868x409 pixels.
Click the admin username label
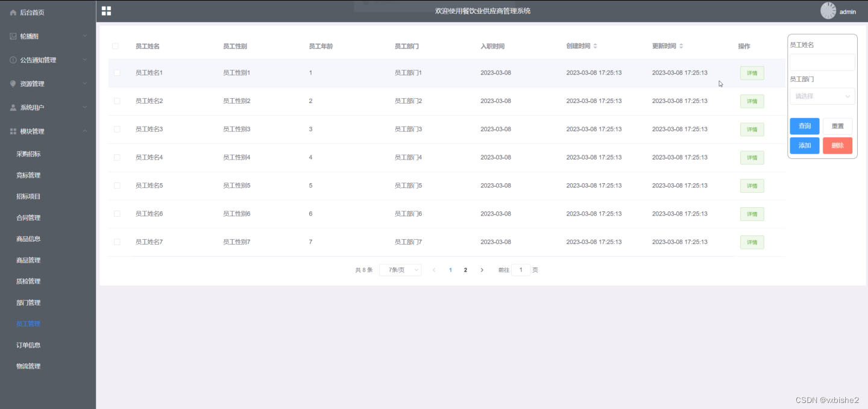[848, 12]
